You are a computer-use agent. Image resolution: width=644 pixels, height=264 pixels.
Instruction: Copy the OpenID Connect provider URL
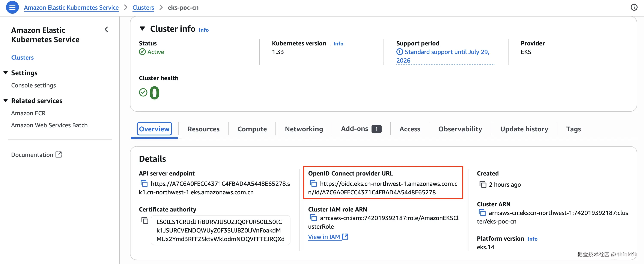[x=313, y=183]
